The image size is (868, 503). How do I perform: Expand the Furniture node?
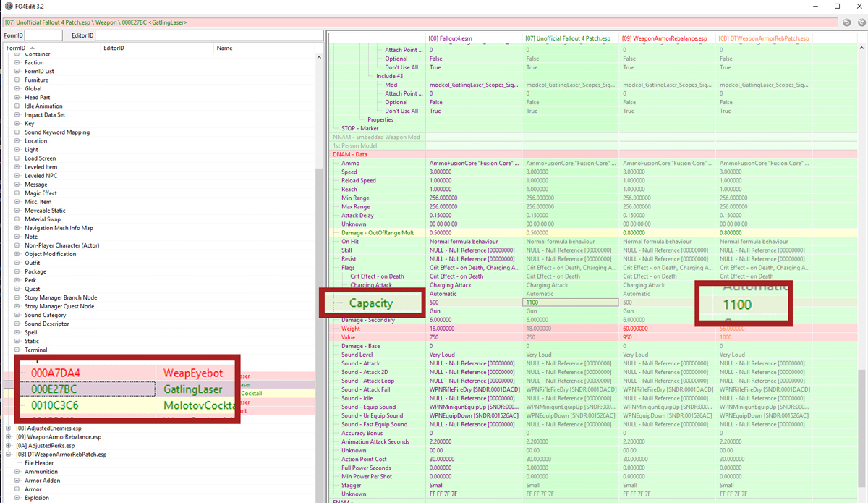pos(17,80)
